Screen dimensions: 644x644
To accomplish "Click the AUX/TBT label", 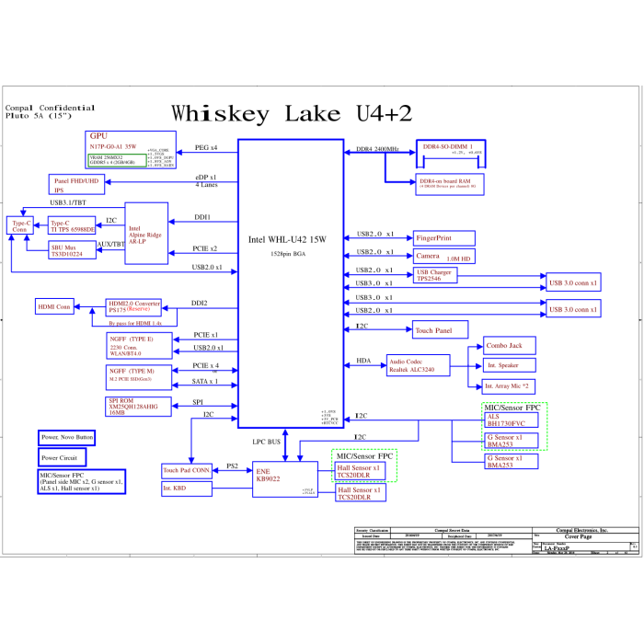I will 111,244.
